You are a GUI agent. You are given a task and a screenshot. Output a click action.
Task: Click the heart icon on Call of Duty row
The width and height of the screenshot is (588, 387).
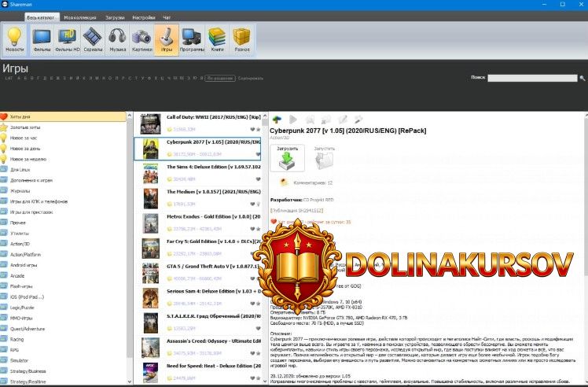tap(252, 129)
